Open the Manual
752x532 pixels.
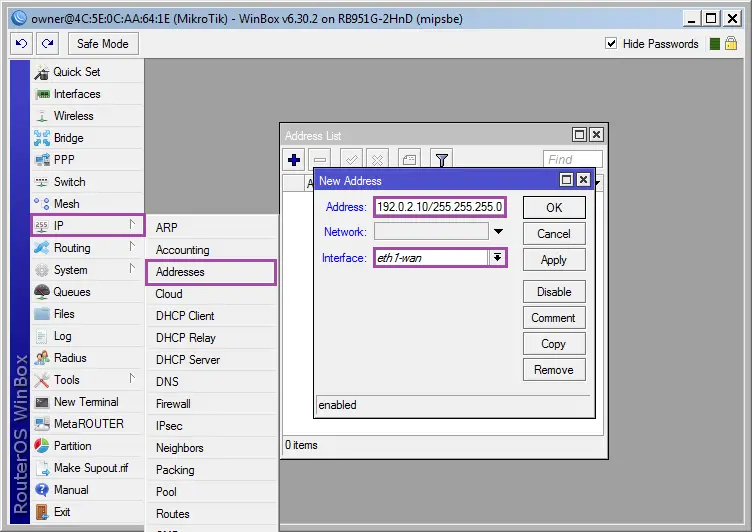(x=88, y=490)
